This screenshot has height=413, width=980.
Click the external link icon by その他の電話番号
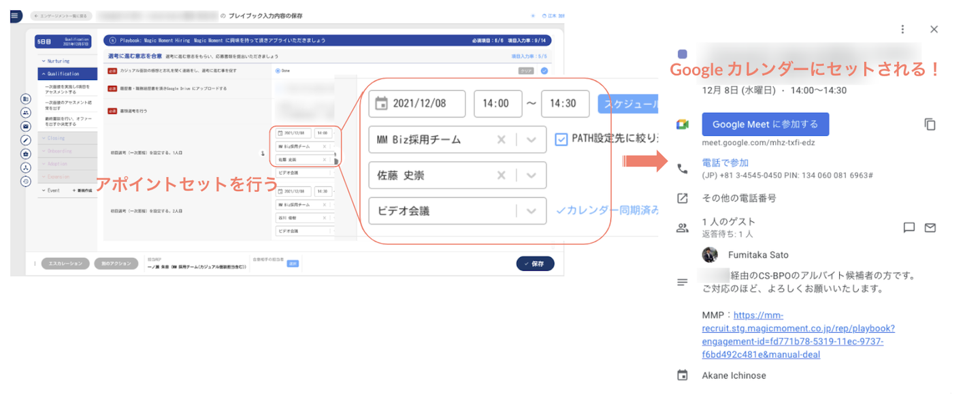683,199
